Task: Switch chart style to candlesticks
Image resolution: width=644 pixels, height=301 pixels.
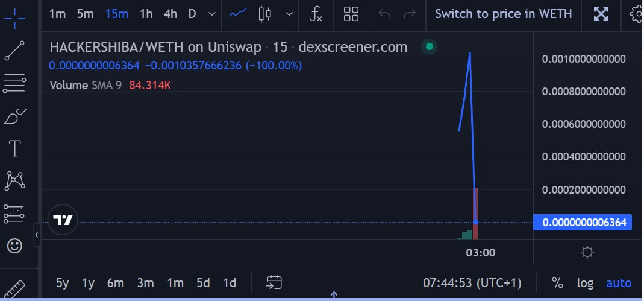Action: [265, 14]
